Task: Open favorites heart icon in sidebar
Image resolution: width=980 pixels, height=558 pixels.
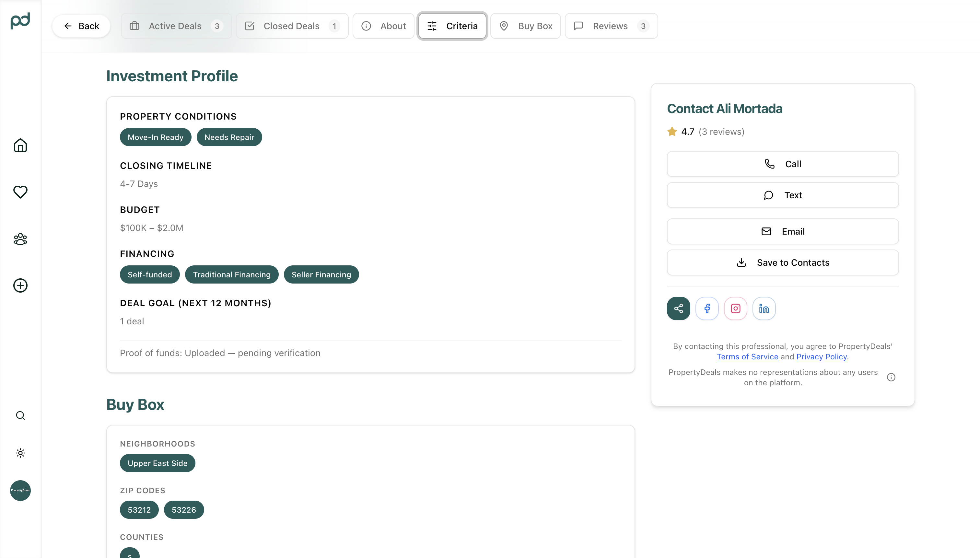Action: (20, 192)
